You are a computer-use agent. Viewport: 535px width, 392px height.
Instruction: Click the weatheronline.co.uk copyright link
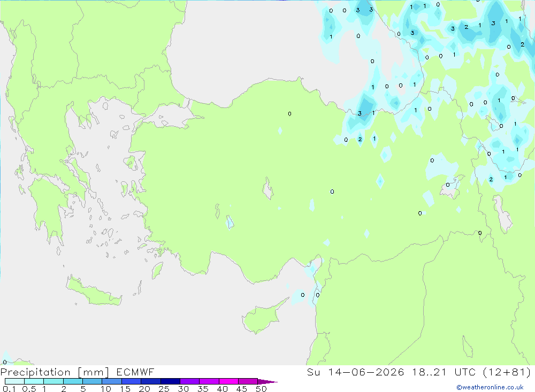click(x=490, y=387)
